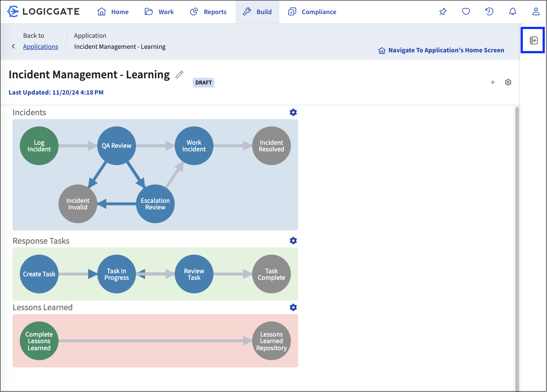
Task: Open the notifications bell
Action: 513,12
